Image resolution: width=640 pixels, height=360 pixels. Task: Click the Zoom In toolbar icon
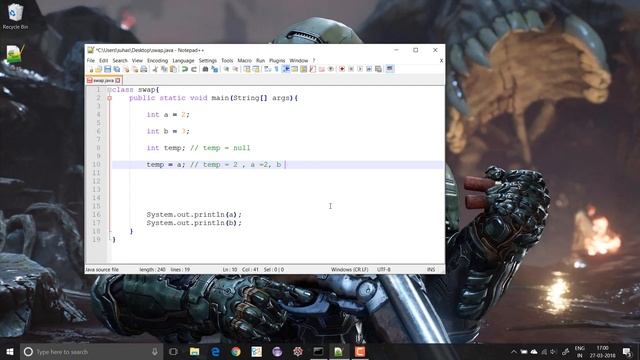pos(226,69)
